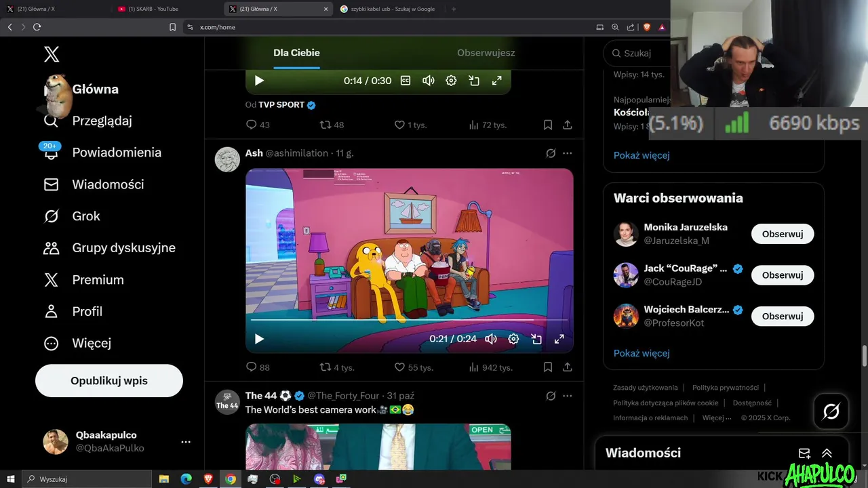Like Ash's post
Image resolution: width=868 pixels, height=488 pixels.
[x=414, y=367]
